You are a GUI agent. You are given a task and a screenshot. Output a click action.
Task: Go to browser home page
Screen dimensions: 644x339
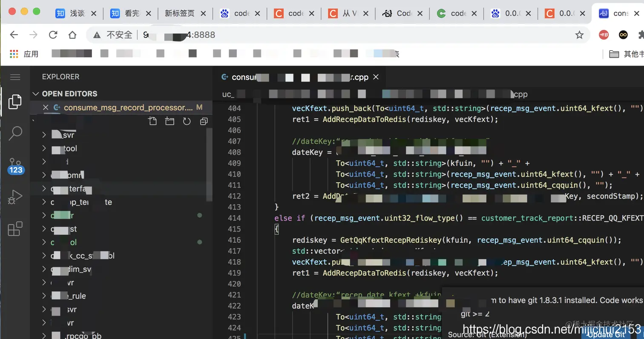click(72, 35)
